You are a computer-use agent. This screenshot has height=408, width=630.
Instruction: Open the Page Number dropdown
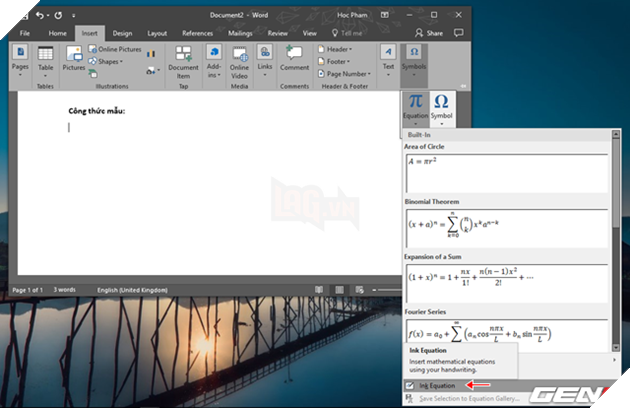click(344, 74)
